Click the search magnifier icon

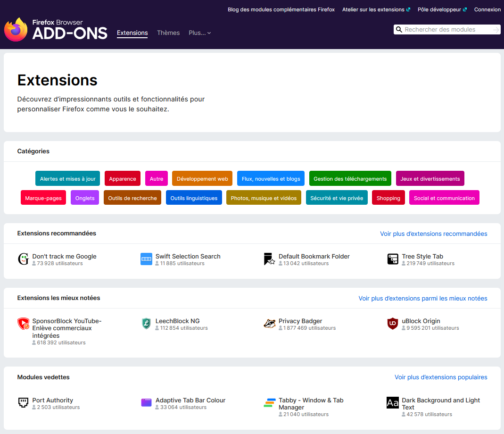[x=399, y=30]
